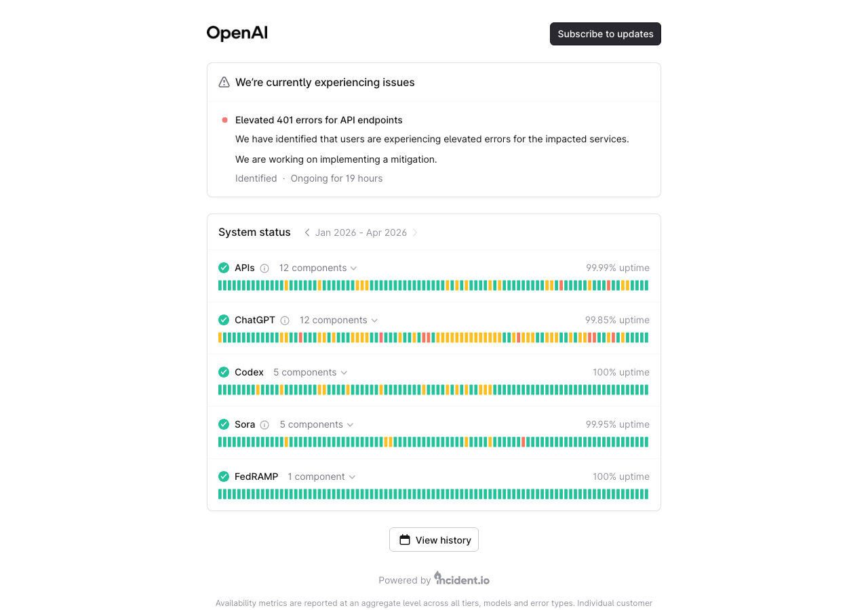Click the warning triangle icon
This screenshot has height=610, width=868.
224,82
